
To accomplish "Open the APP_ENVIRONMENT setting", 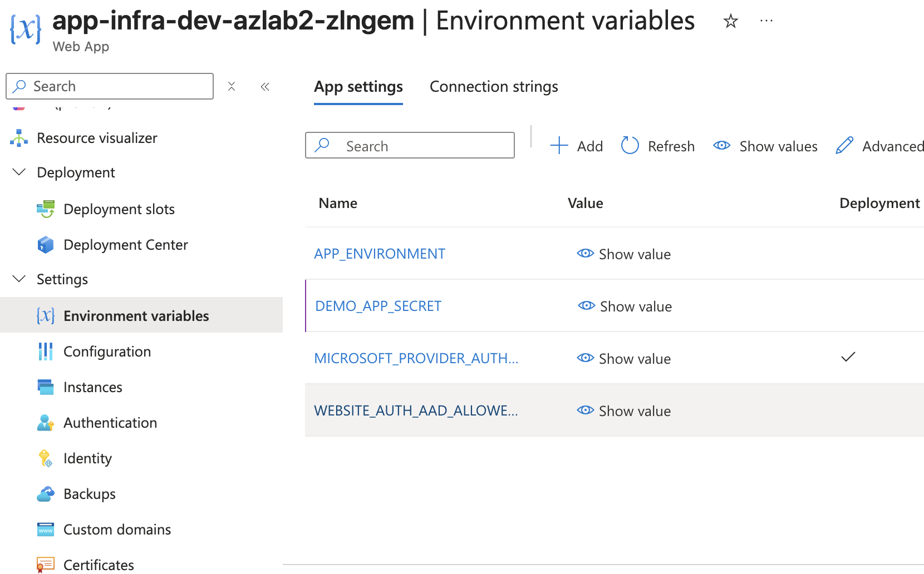I will coord(380,254).
